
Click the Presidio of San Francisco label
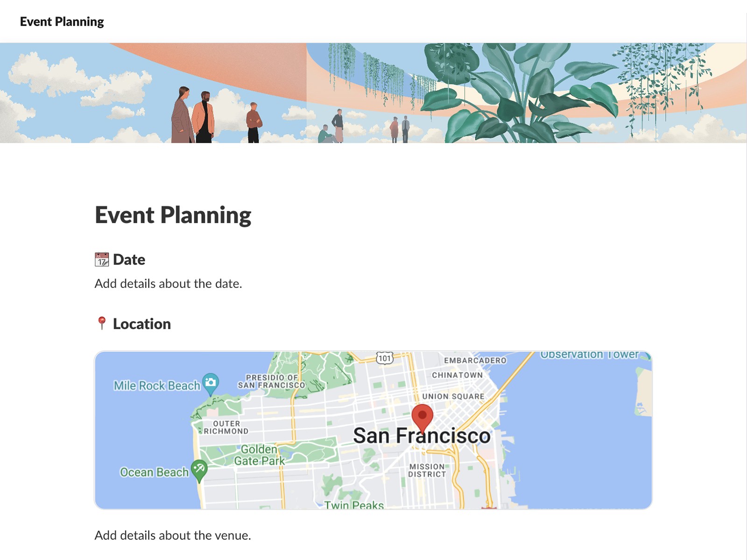(272, 381)
